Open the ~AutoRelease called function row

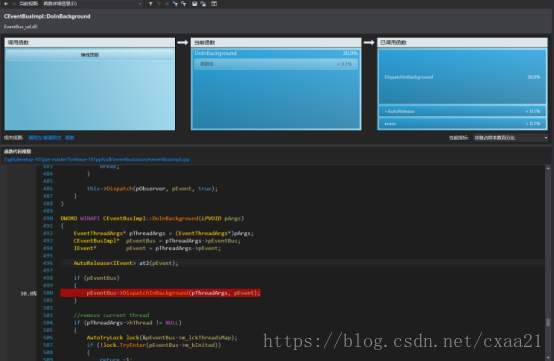pos(462,111)
